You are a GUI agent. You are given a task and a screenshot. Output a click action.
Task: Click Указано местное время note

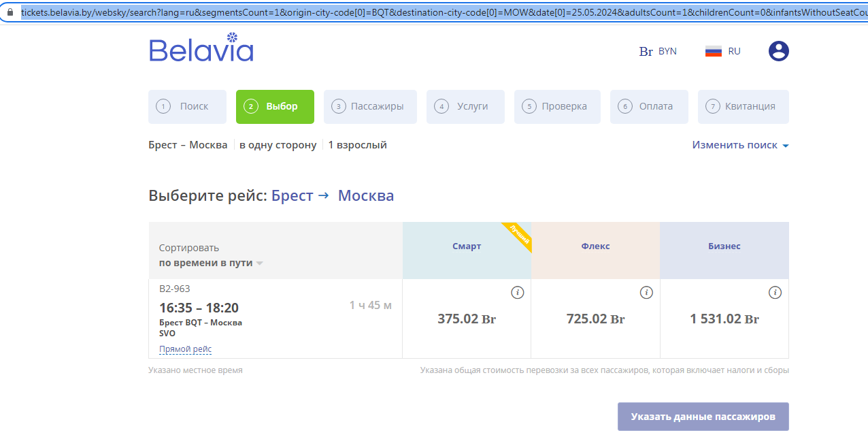pyautogui.click(x=195, y=370)
